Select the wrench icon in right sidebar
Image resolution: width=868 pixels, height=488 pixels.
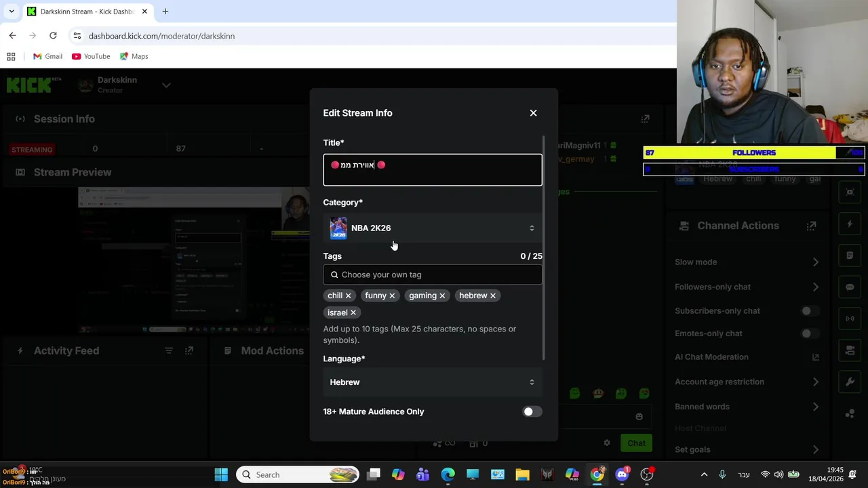(850, 382)
